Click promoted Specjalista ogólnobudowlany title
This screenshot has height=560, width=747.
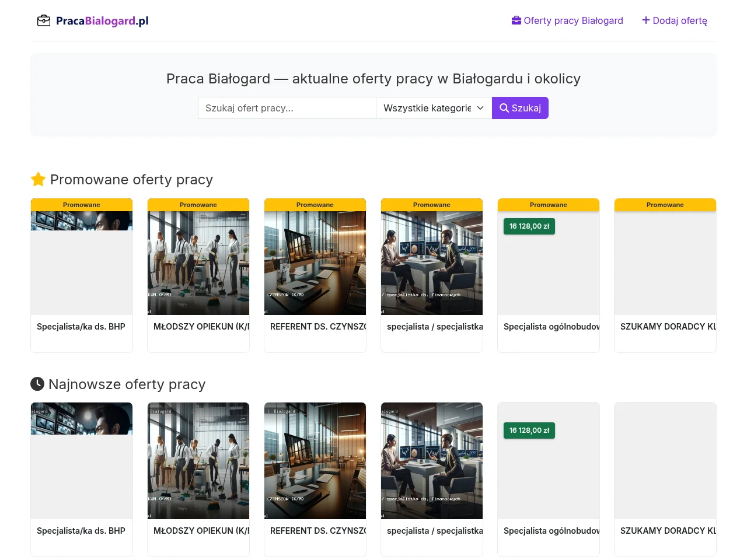[551, 327]
